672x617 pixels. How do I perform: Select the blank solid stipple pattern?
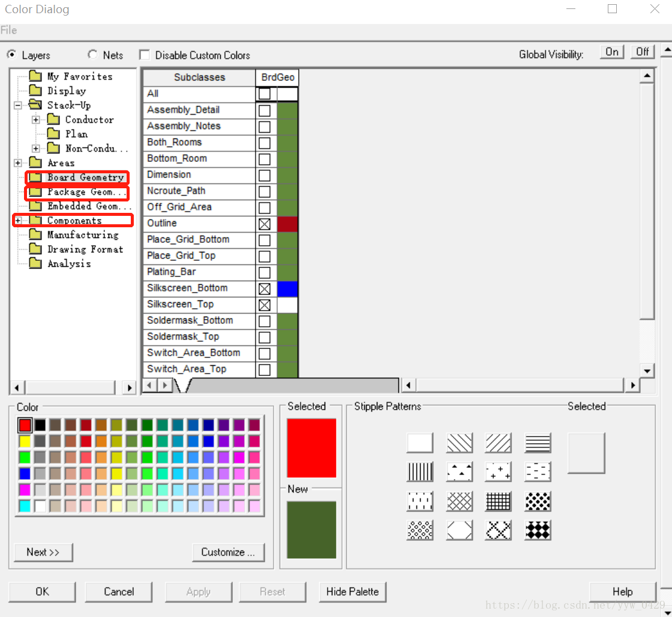(420, 443)
